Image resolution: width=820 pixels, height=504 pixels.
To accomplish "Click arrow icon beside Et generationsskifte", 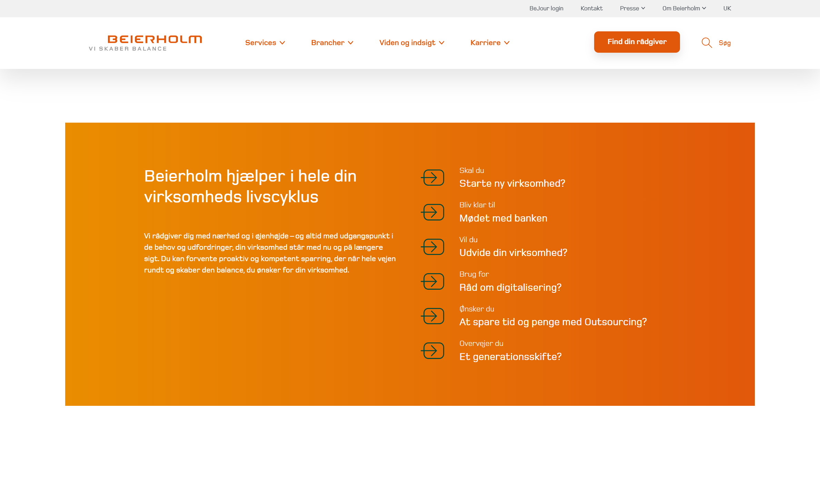I will point(432,351).
